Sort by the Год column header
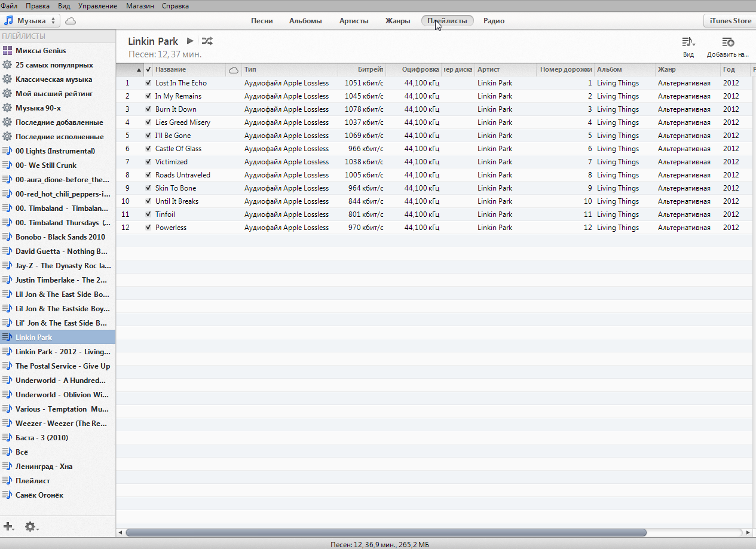 735,70
